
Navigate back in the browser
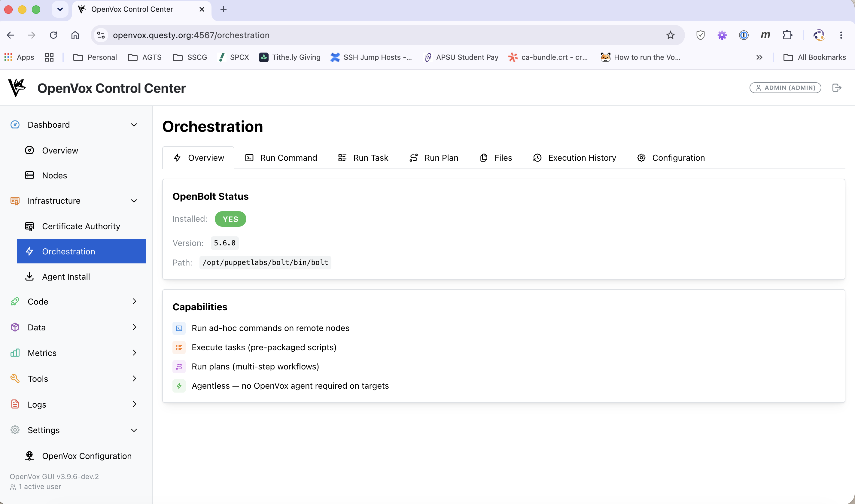(11, 35)
